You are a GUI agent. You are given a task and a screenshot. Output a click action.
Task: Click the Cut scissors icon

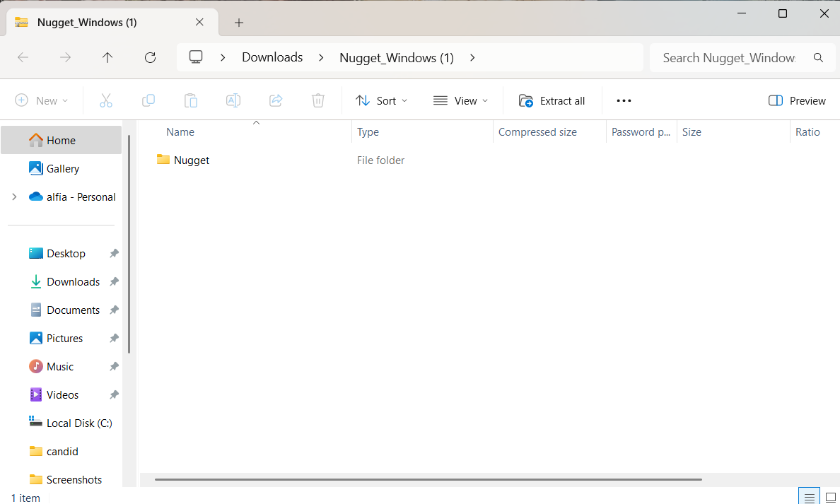pos(106,100)
